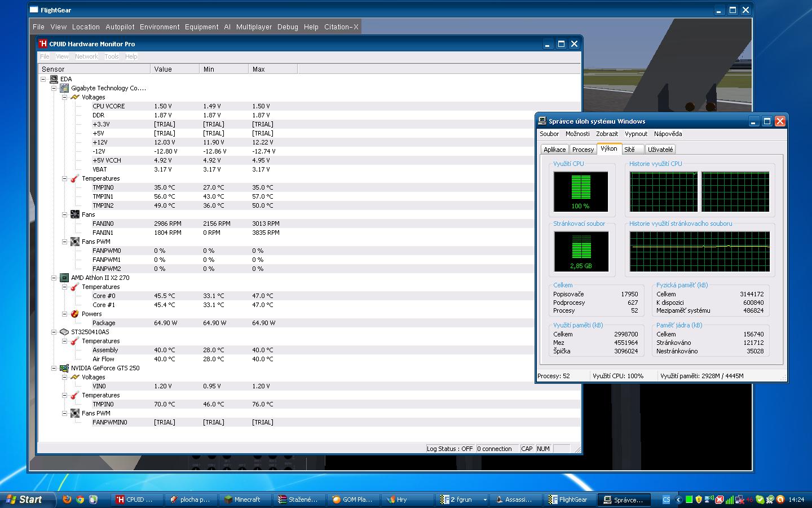
Task: Collapse the ST3250410AS drive node
Action: click(54, 332)
